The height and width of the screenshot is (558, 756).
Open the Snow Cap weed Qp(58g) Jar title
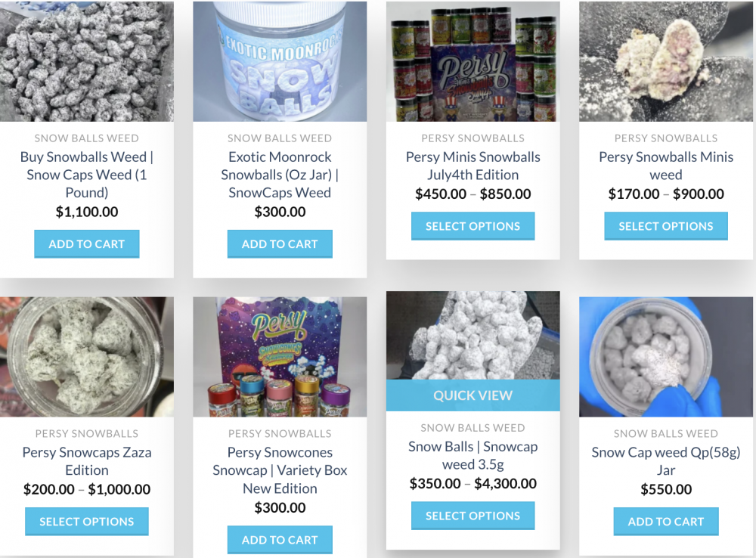[x=666, y=461]
